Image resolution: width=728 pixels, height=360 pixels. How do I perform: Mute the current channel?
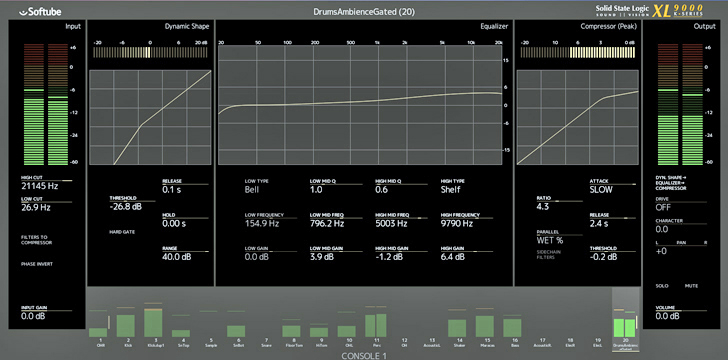(691, 286)
